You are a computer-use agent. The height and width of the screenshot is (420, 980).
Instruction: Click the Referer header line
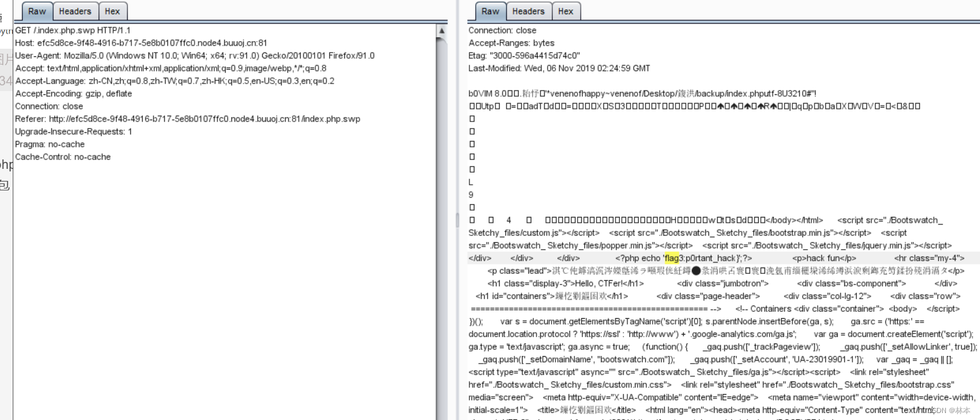pos(188,119)
